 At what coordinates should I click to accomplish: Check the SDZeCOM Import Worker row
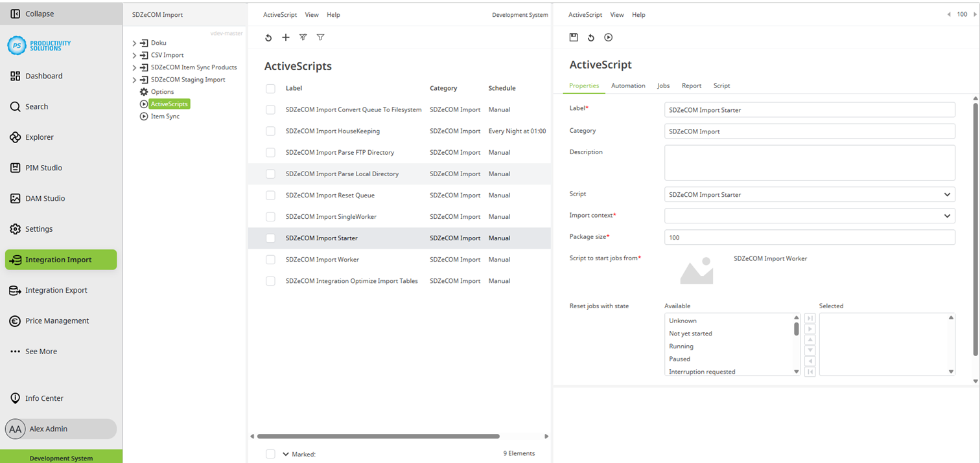(270, 260)
